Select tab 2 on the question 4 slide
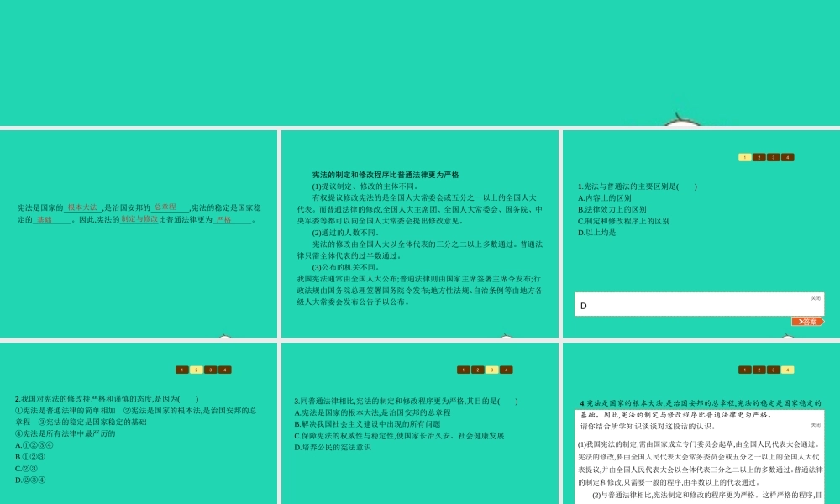This screenshot has width=840, height=504. pyautogui.click(x=759, y=370)
